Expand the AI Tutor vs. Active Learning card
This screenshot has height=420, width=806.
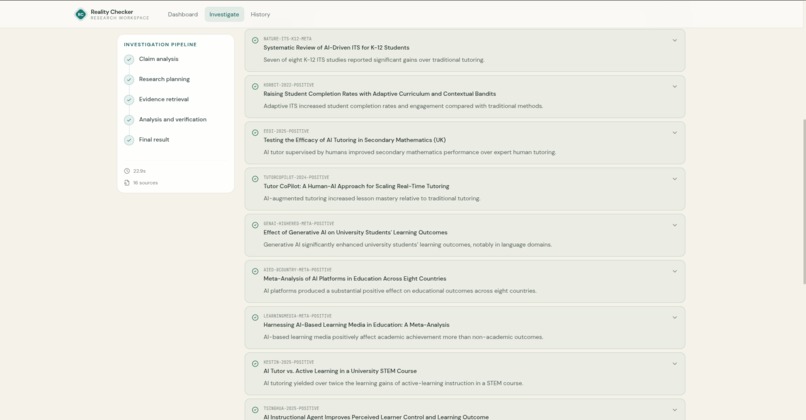(674, 364)
